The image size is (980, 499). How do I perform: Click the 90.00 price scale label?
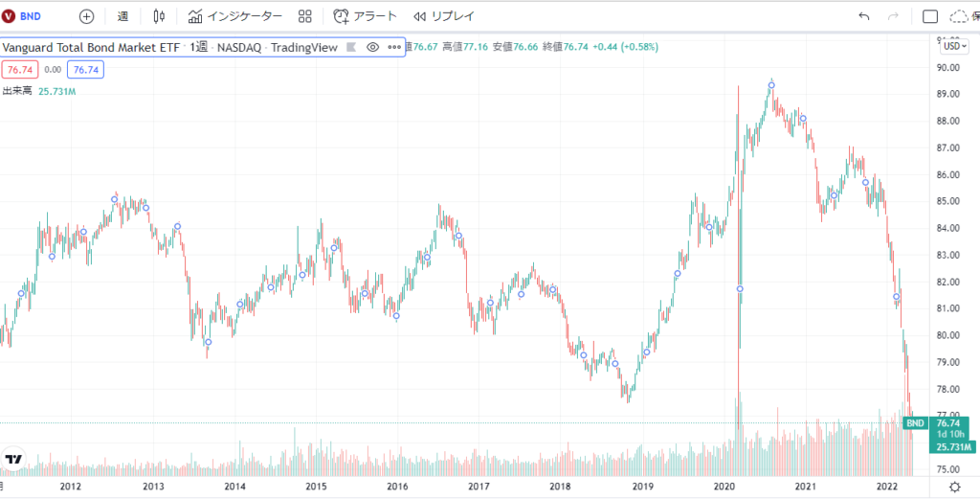[948, 68]
